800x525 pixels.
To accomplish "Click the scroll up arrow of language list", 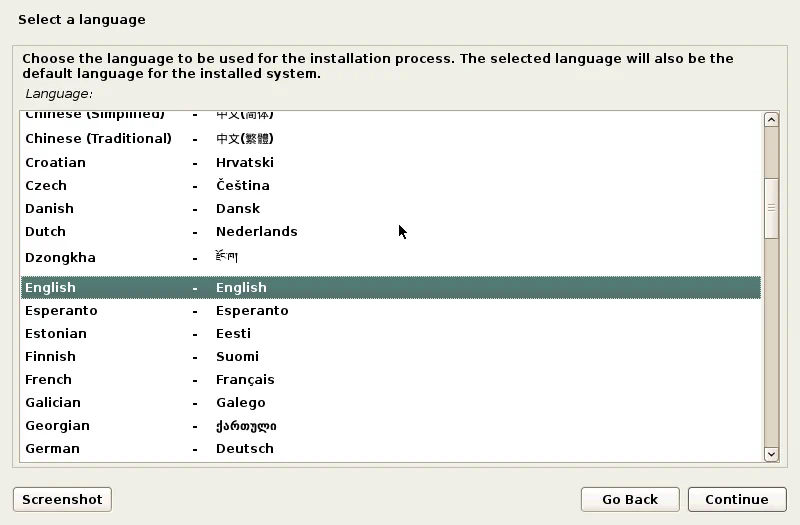I will [771, 120].
